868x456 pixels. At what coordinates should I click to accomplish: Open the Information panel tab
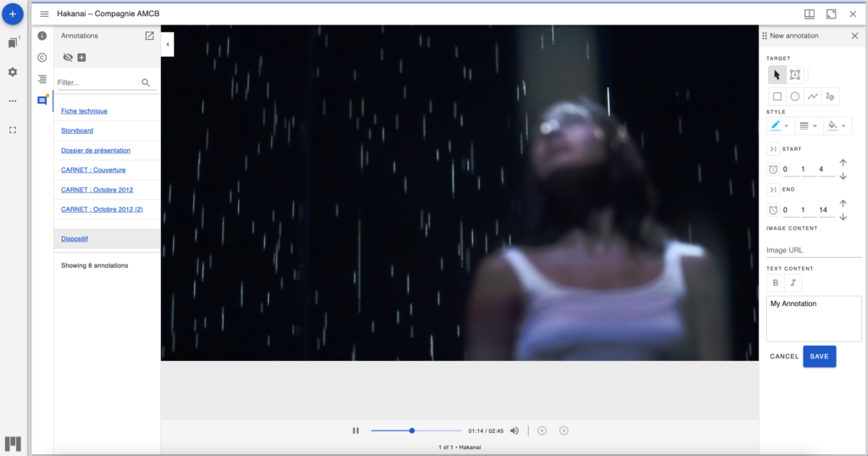(42, 36)
